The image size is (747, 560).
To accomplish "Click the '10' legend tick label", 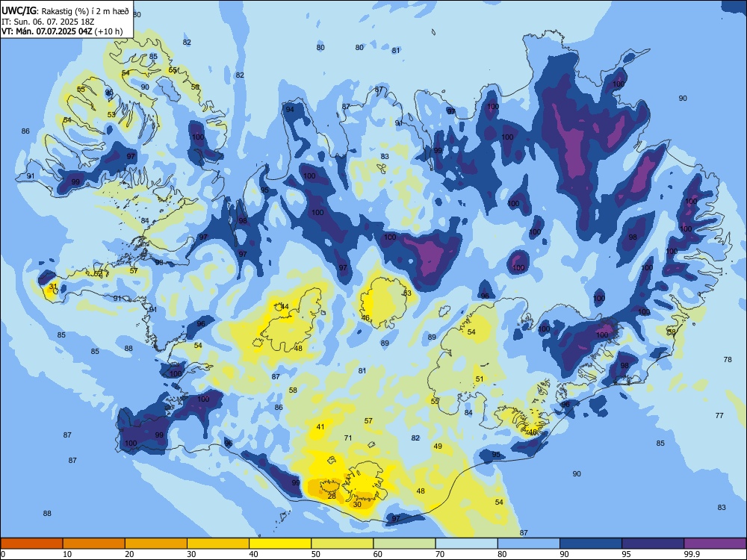I will click(67, 554).
